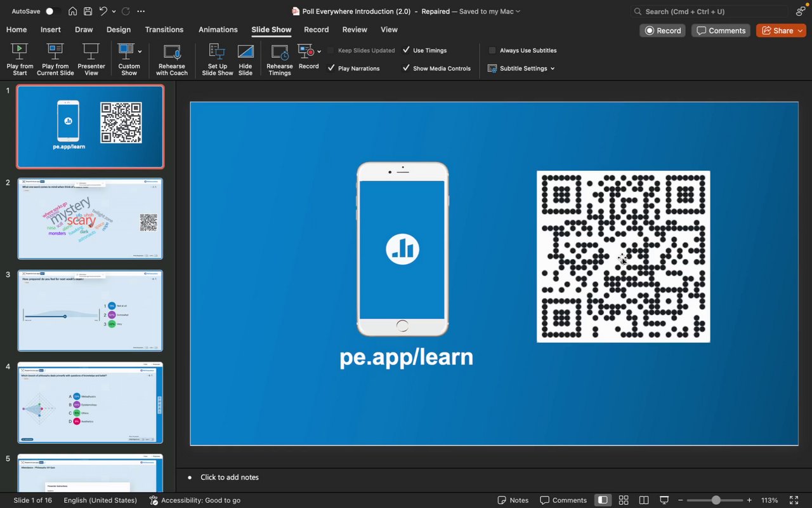Select the pe.app/learn text on slide

pyautogui.click(x=406, y=357)
